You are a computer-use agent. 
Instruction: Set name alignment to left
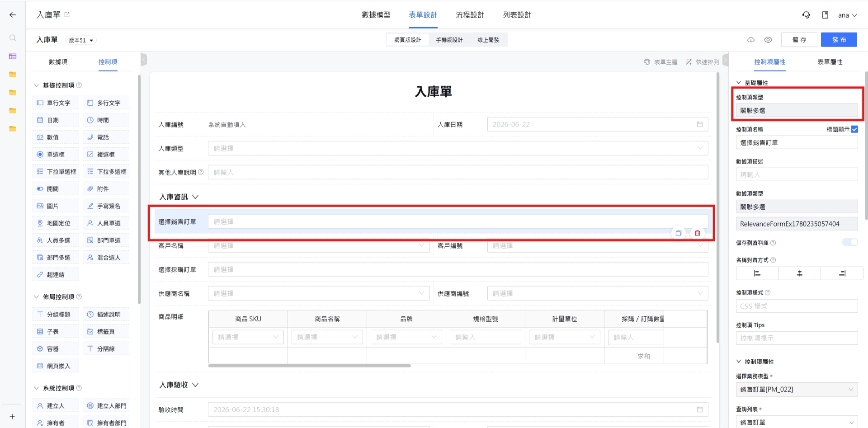pyautogui.click(x=757, y=273)
